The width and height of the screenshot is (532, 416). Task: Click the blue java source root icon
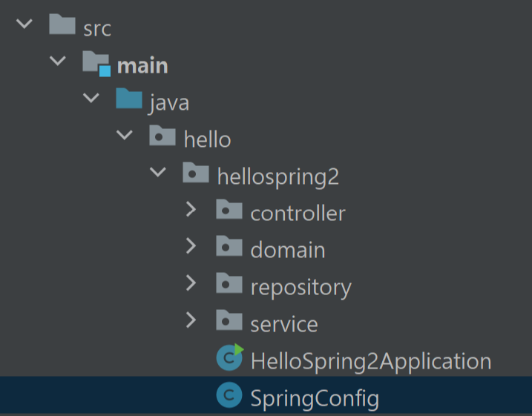coord(129,99)
